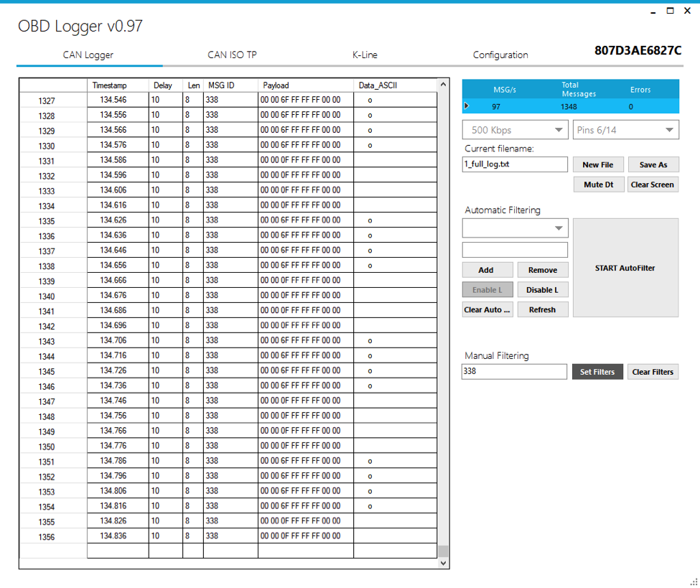Click the row pointer arrow in statistics grid
Screen dimensions: 700x588
[x=467, y=106]
